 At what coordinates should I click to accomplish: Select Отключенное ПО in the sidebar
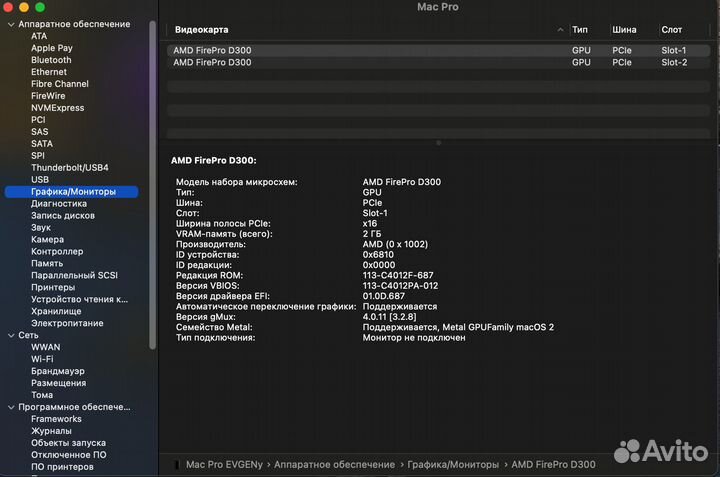point(68,455)
